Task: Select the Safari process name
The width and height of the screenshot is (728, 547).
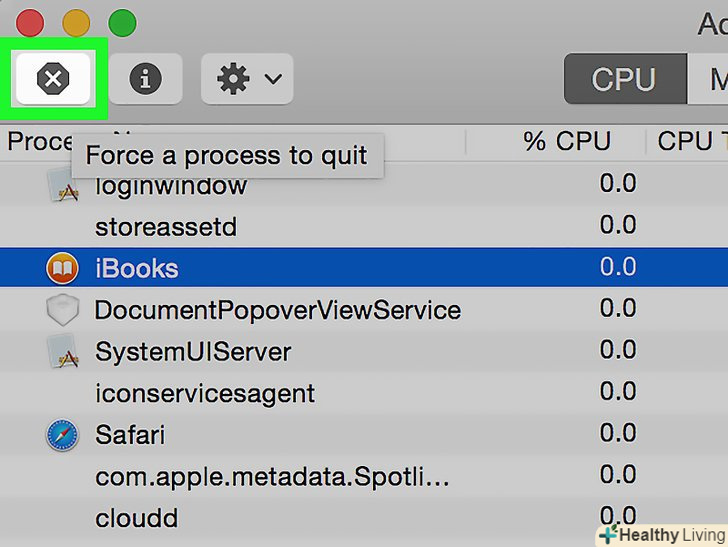Action: (130, 435)
